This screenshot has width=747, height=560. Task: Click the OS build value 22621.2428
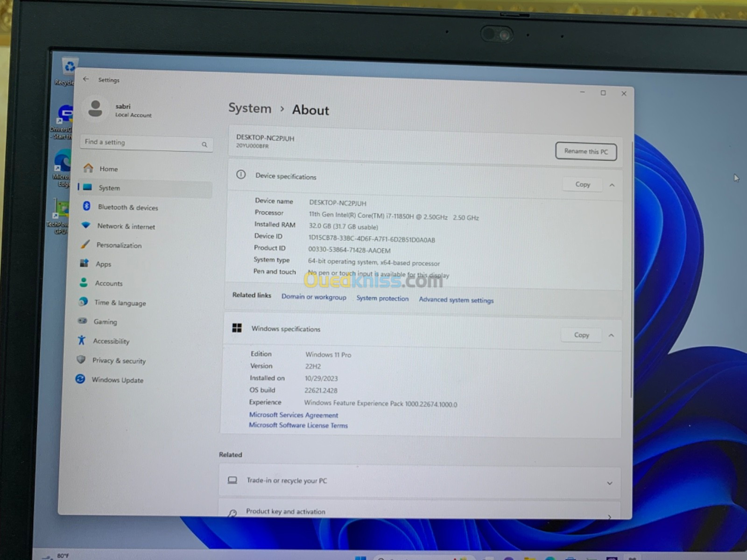(321, 390)
